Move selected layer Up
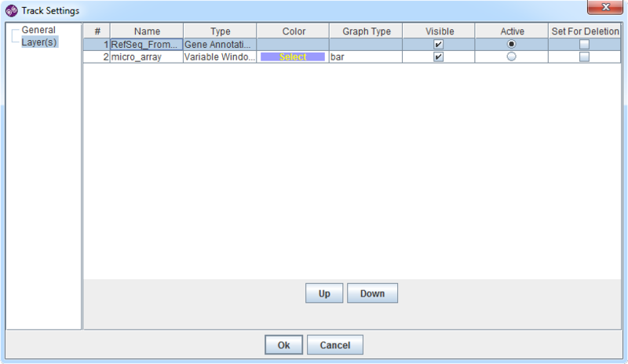628x364 pixels. 324,293
